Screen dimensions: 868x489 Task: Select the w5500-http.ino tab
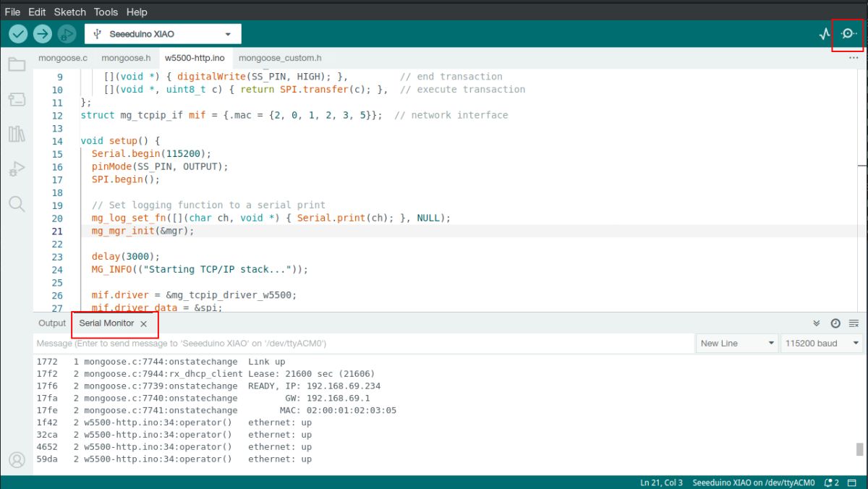tap(195, 58)
